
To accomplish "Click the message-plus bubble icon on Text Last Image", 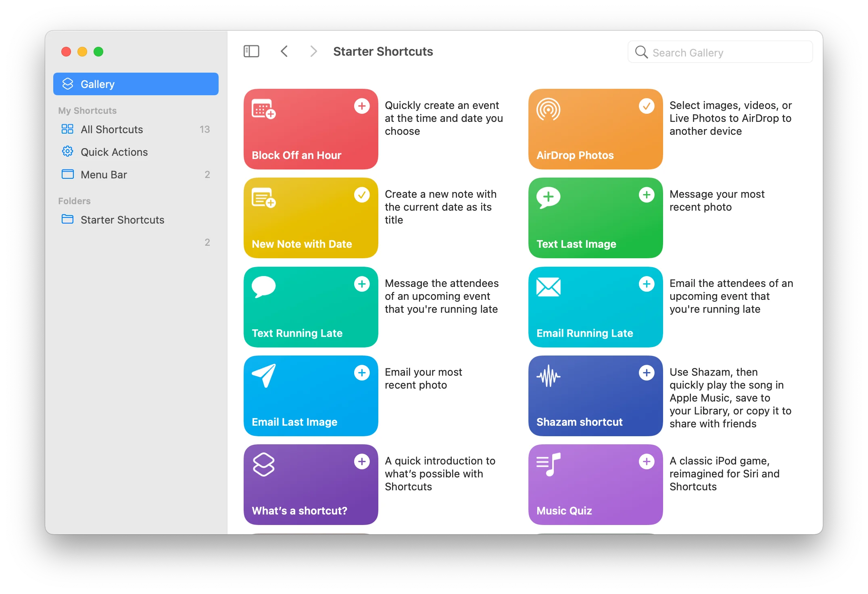I will click(x=548, y=198).
